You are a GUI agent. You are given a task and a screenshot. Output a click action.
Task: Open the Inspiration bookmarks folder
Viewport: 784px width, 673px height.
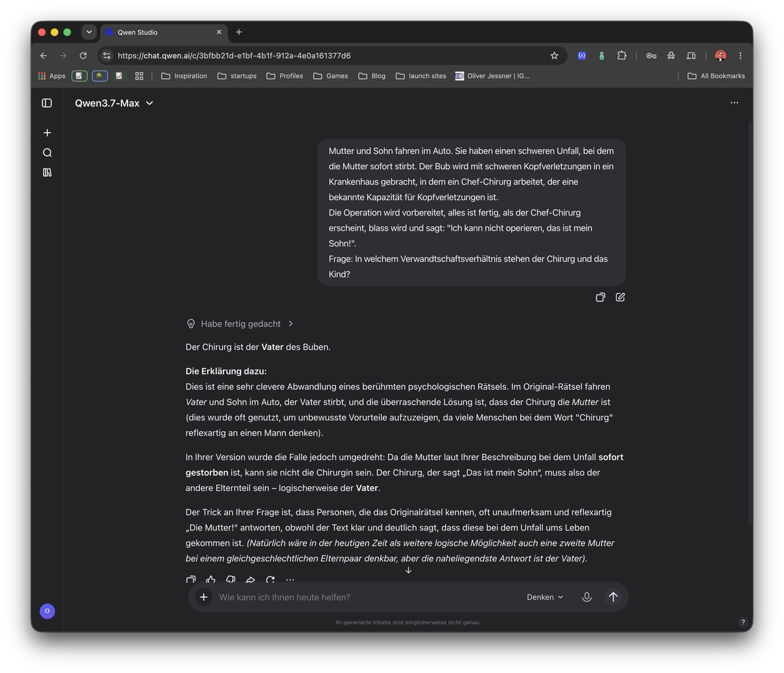point(184,76)
